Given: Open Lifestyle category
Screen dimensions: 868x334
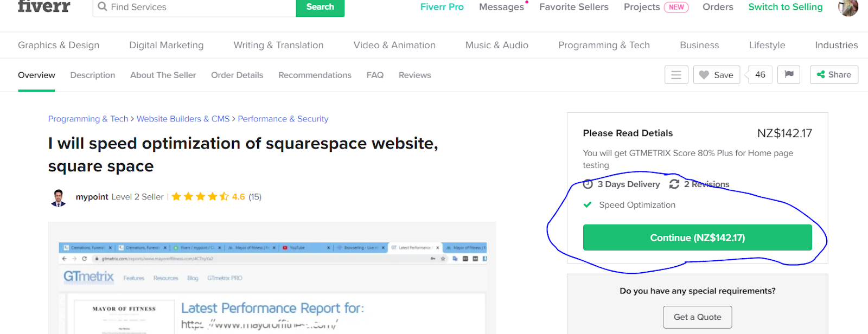Looking at the screenshot, I should coord(767,45).
